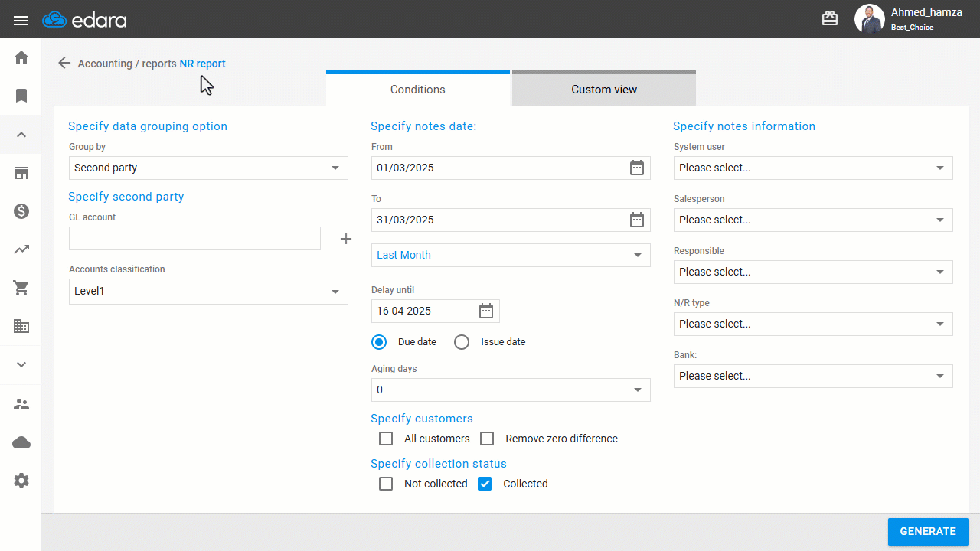Open the Last Month period dropdown
Viewport: 980px width, 551px height.
pos(511,255)
